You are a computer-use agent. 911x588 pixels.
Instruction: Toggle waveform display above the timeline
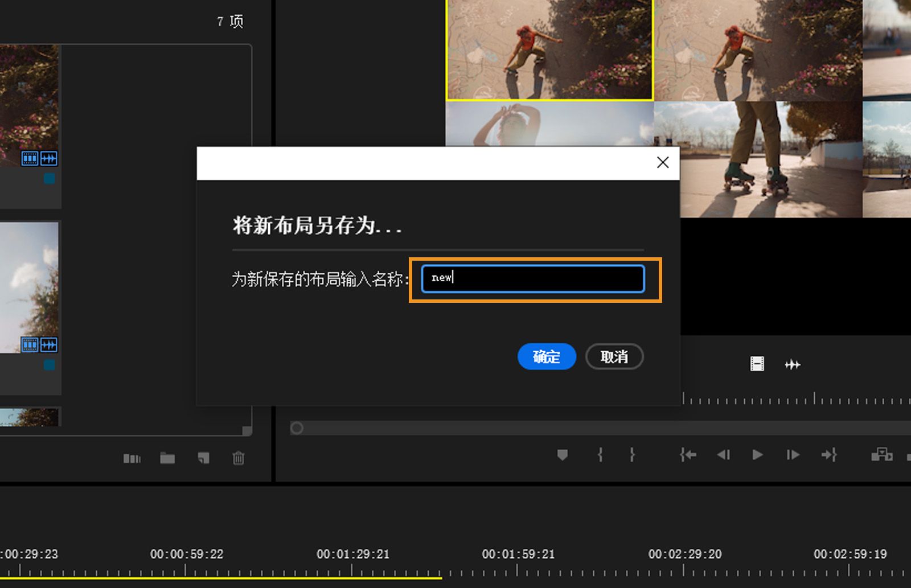tap(792, 364)
